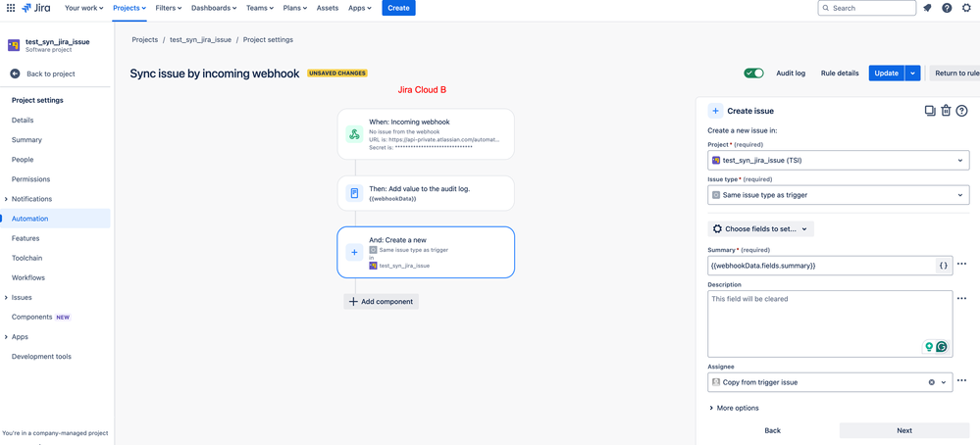This screenshot has height=445, width=980.
Task: Click the Update button
Action: [886, 73]
